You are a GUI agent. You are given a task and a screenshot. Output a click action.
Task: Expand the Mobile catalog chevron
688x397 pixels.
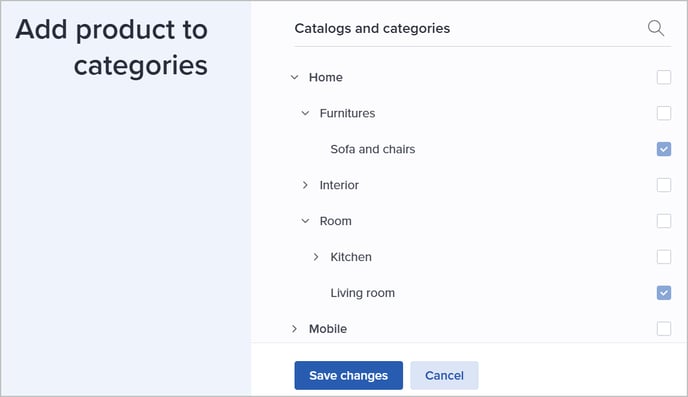[294, 329]
